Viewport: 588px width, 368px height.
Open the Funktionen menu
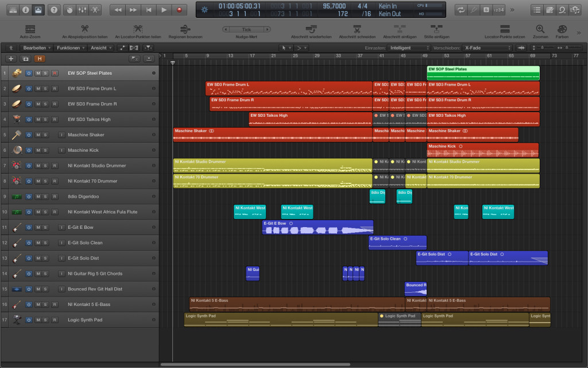(x=71, y=48)
